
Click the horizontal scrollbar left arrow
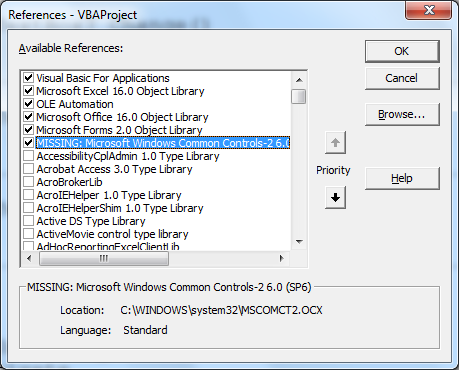(29, 258)
